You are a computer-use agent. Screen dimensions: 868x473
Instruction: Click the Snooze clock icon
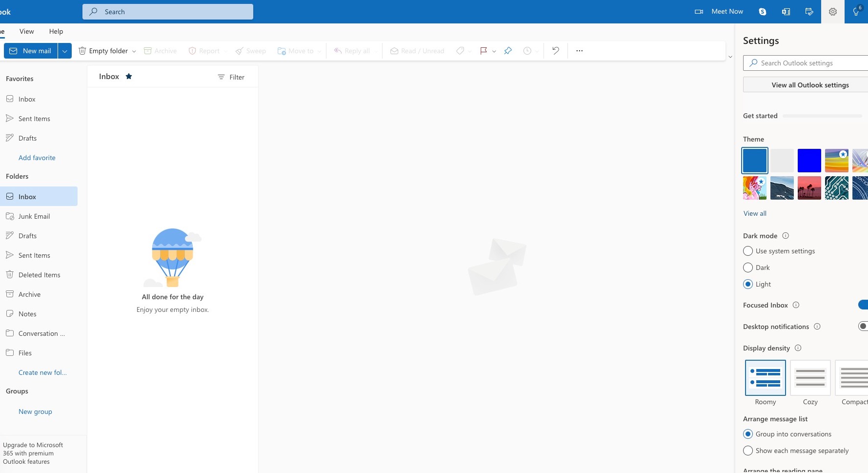click(527, 51)
